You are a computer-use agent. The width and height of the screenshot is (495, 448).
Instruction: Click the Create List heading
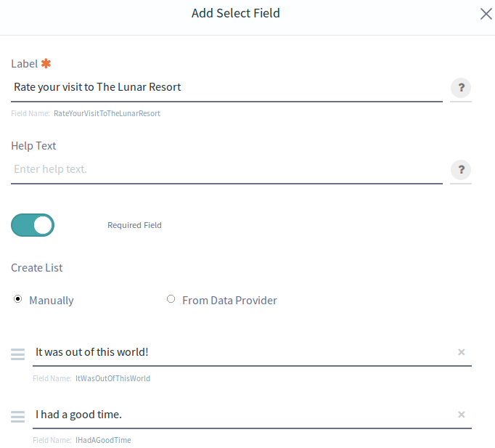click(37, 268)
